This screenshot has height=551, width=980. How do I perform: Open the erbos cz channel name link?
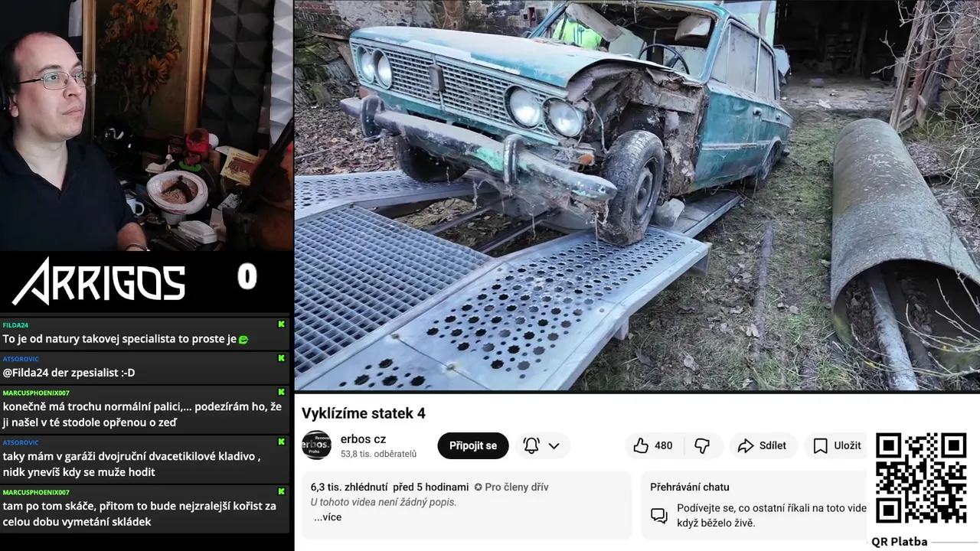click(x=363, y=439)
